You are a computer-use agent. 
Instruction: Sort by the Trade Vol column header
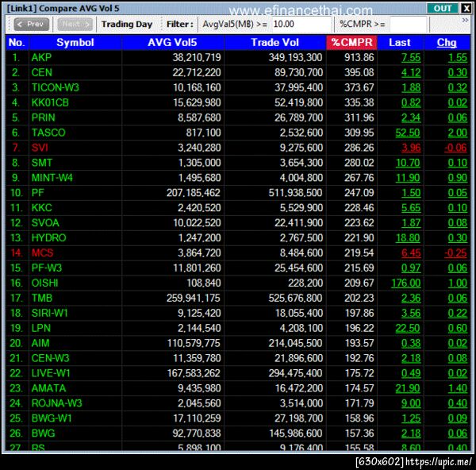274,43
